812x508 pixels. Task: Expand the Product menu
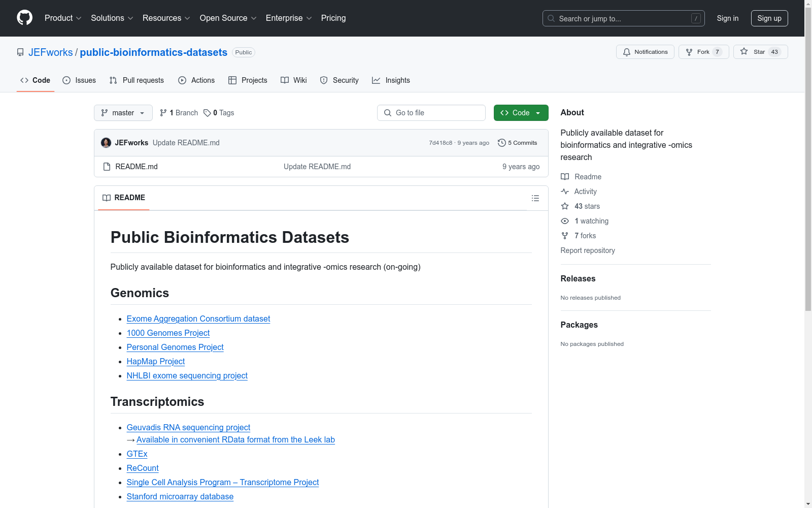63,18
